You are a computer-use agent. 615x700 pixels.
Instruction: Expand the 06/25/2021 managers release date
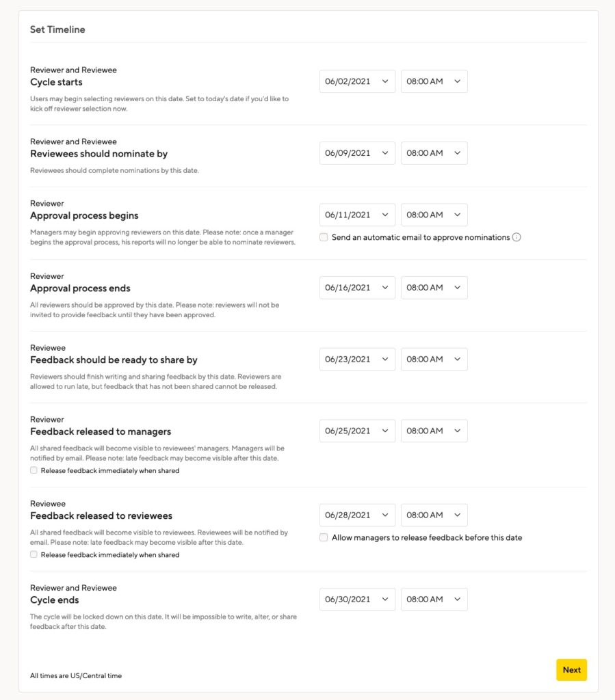(x=357, y=431)
